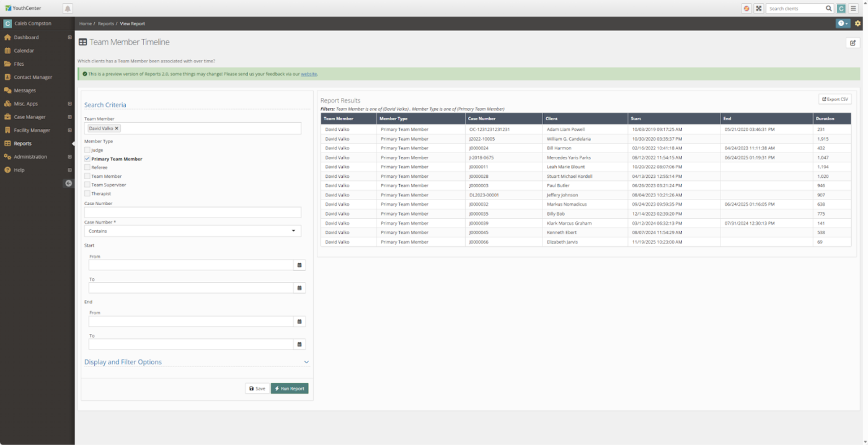The height and width of the screenshot is (445, 868).
Task: Open the Case Number Contains dropdown
Action: pos(193,231)
